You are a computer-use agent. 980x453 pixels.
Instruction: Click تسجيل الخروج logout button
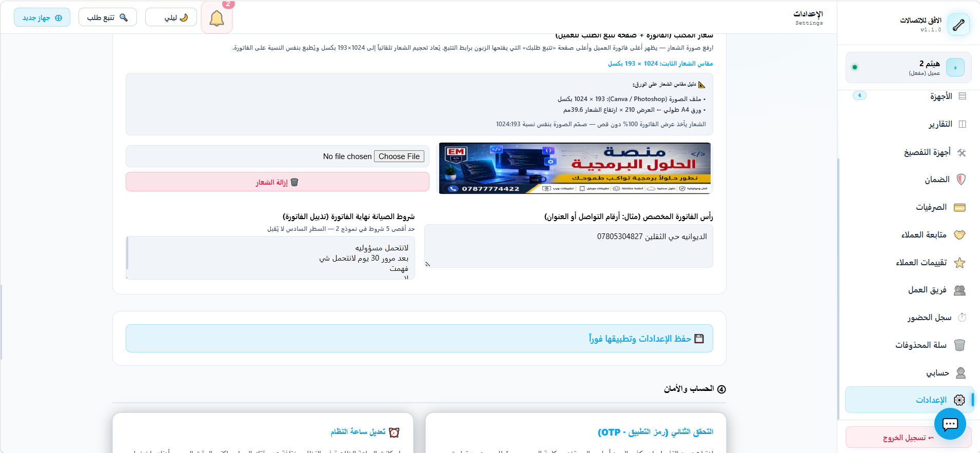point(908,438)
